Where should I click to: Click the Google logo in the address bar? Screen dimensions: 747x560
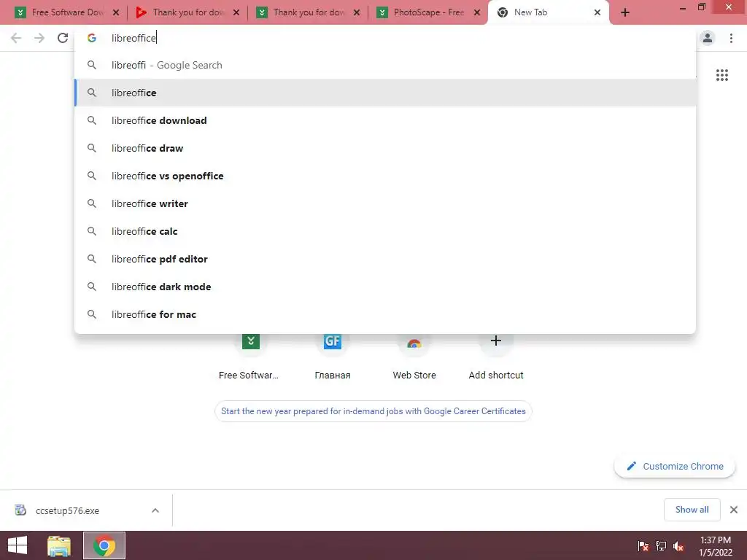pyautogui.click(x=92, y=38)
